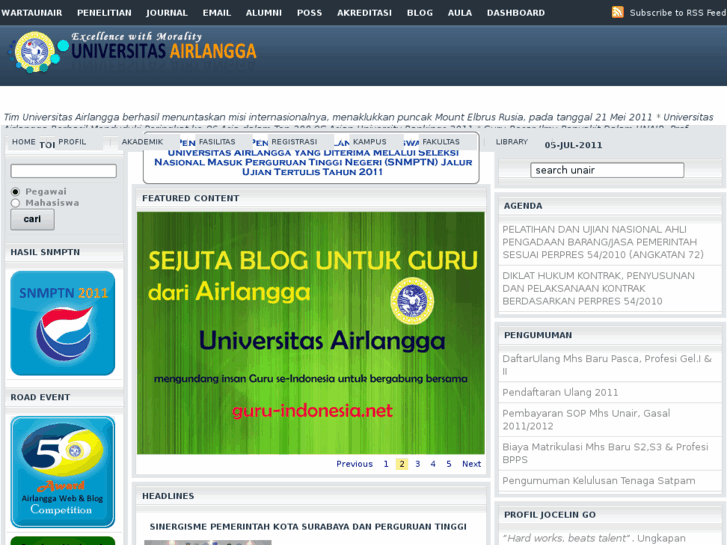Image resolution: width=727 pixels, height=545 pixels.
Task: Click the AGENDA panel heading
Action: point(523,206)
